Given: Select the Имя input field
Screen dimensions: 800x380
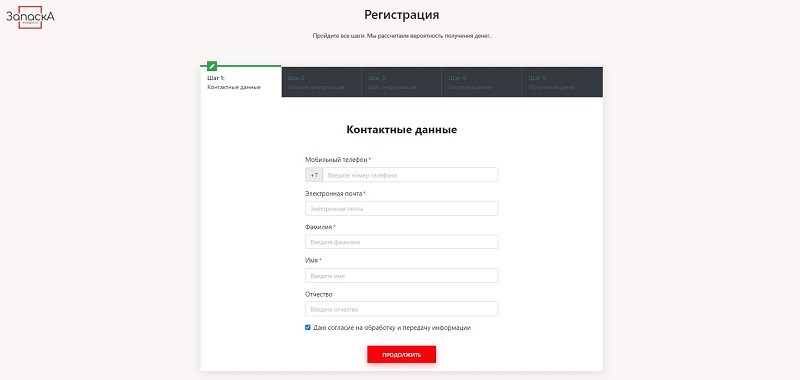Looking at the screenshot, I should click(x=402, y=275).
